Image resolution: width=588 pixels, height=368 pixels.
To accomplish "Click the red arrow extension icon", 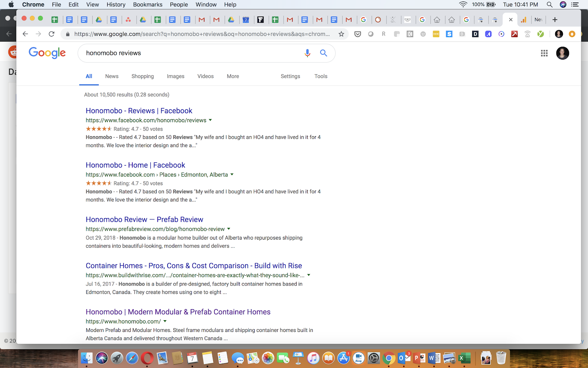I will click(514, 34).
